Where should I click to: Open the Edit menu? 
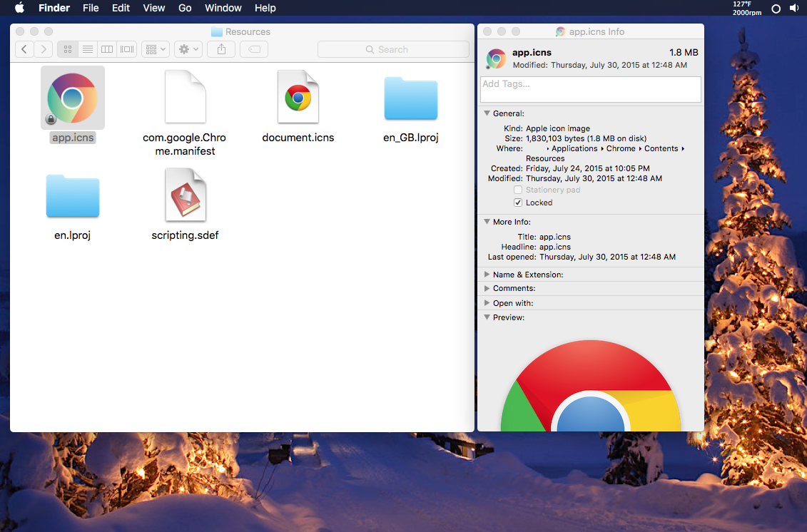tap(121, 8)
